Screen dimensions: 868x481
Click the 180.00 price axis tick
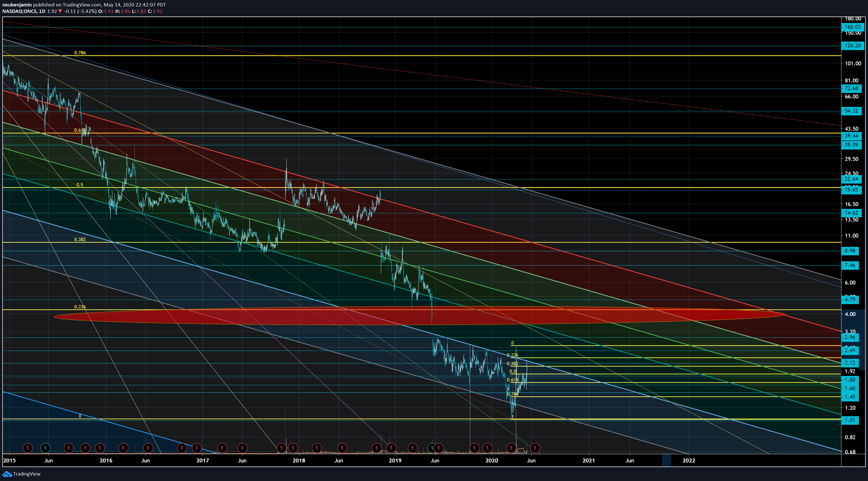click(x=853, y=19)
